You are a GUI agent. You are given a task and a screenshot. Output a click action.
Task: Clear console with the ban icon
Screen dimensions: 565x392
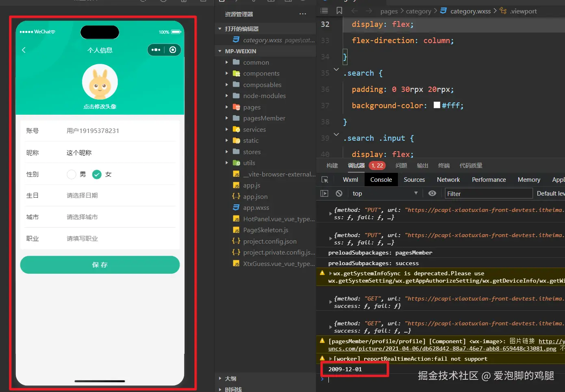pos(339,194)
